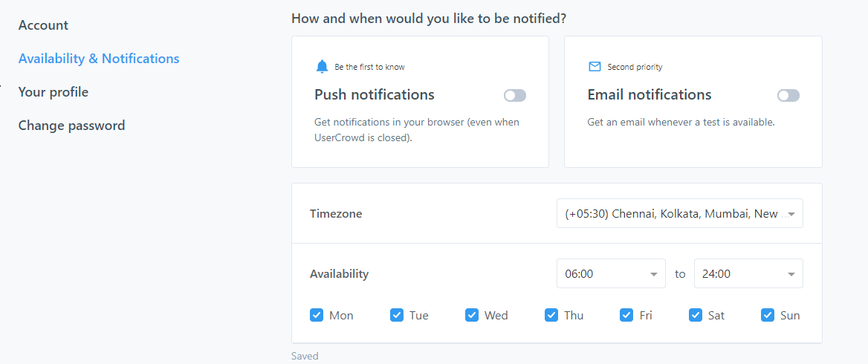Click the Push notifications card heading
868x364 pixels.
point(375,95)
